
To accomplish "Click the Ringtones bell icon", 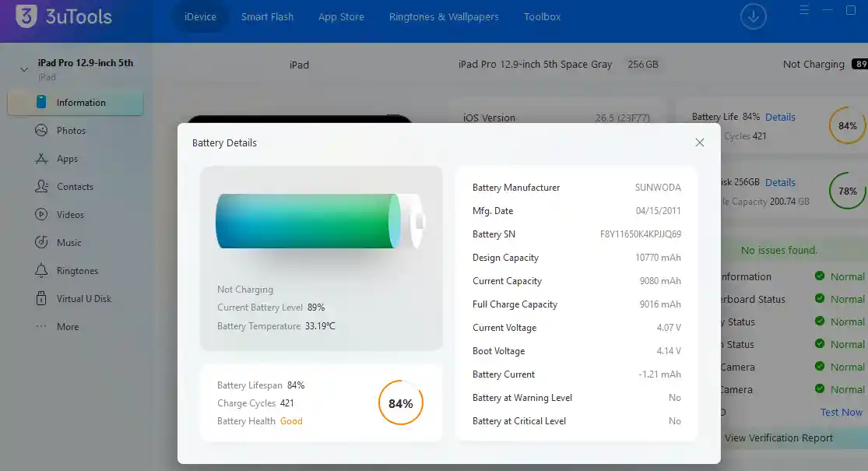I will (41, 270).
